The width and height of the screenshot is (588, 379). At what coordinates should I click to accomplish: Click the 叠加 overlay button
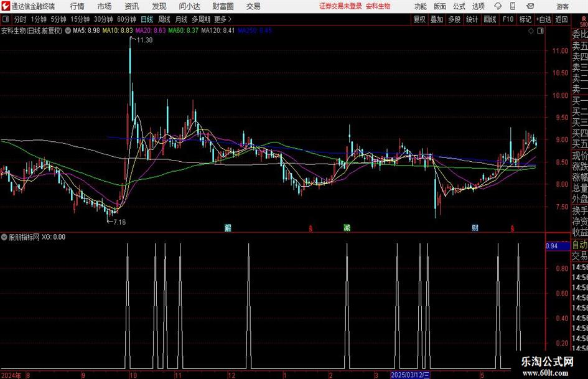(437, 19)
